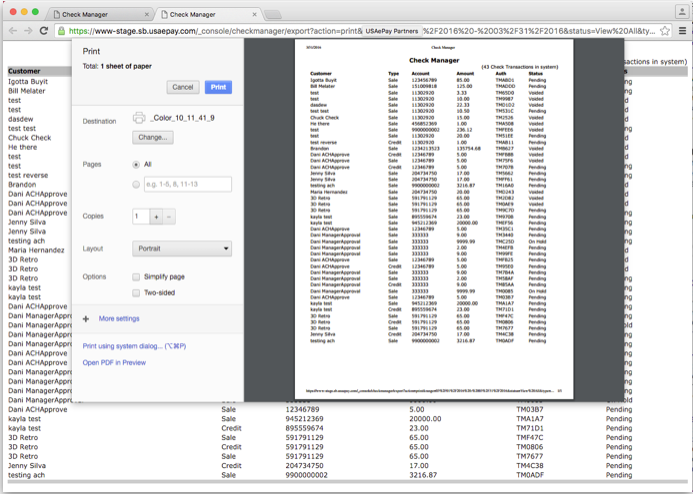Enable the Simplify page checkbox
The width and height of the screenshot is (693, 494).
click(x=137, y=276)
